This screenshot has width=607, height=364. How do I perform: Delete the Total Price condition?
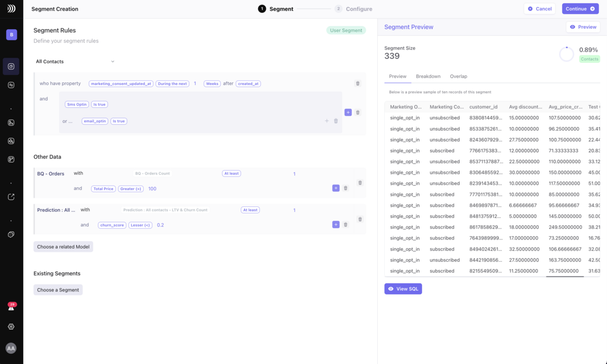tap(346, 188)
